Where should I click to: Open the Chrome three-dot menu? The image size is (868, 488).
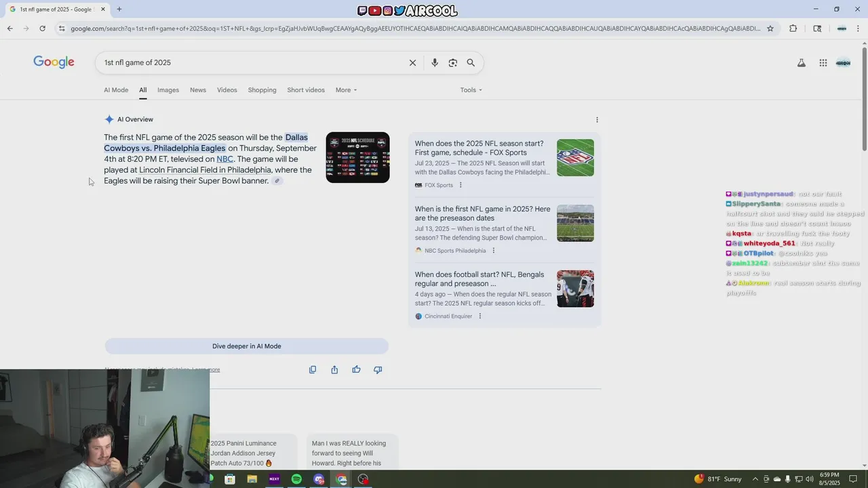tap(859, 28)
